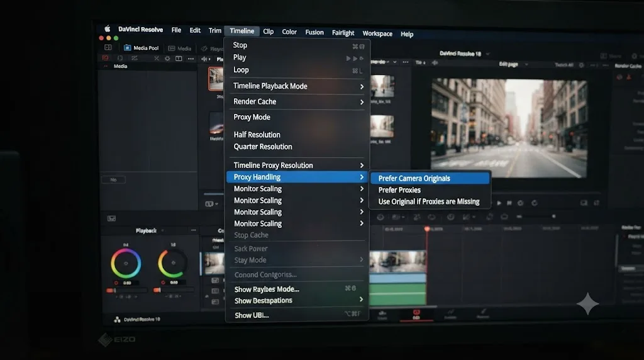Click the reset icon under the left color wheel

(x=116, y=283)
